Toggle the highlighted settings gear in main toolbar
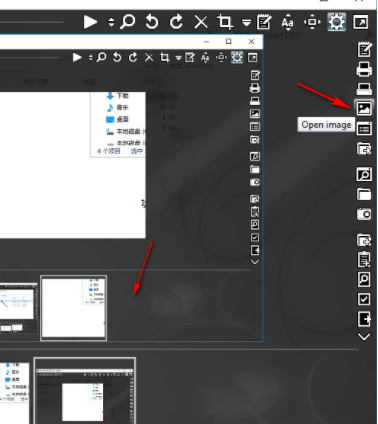The height and width of the screenshot is (424, 378). point(337,22)
